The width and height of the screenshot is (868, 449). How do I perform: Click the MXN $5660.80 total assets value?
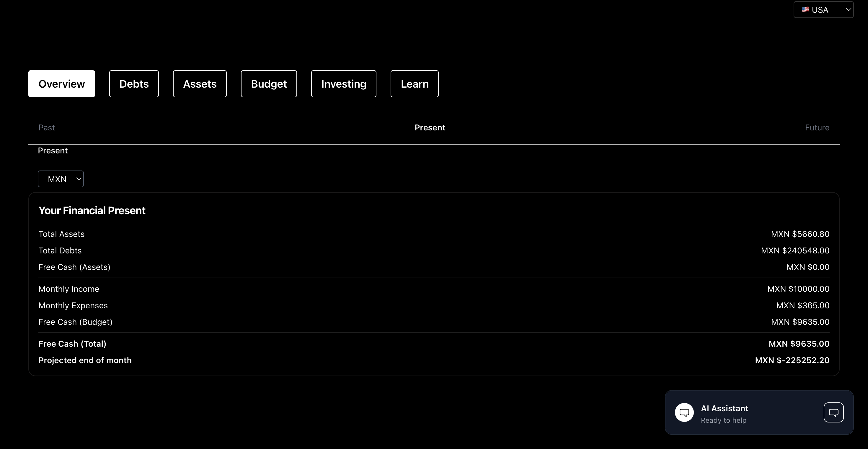[x=800, y=234]
